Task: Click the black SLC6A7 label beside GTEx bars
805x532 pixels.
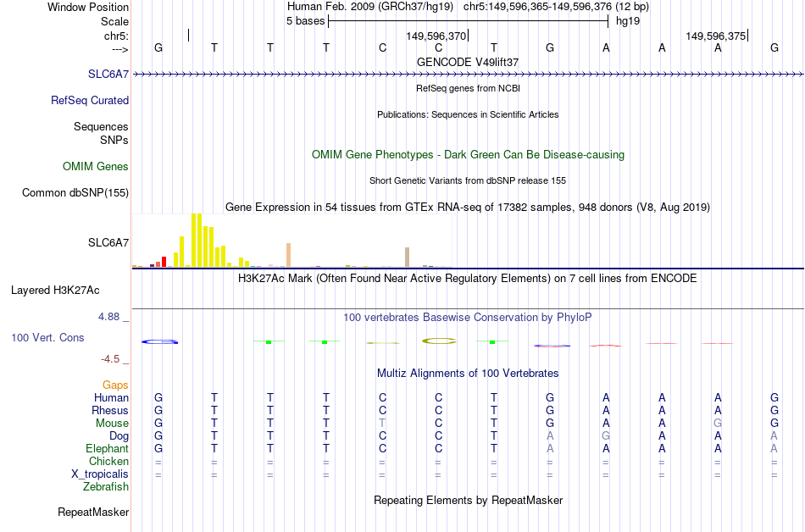Action: [108, 242]
